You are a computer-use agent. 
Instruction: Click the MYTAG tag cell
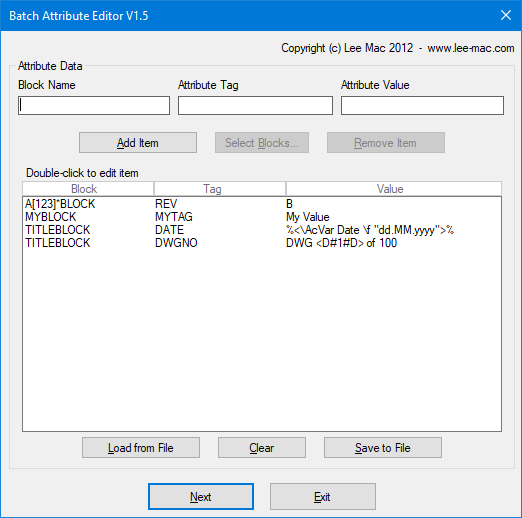tap(174, 217)
